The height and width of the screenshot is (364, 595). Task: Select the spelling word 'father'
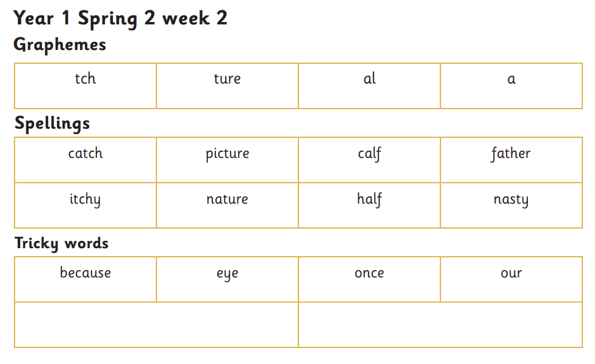point(511,154)
